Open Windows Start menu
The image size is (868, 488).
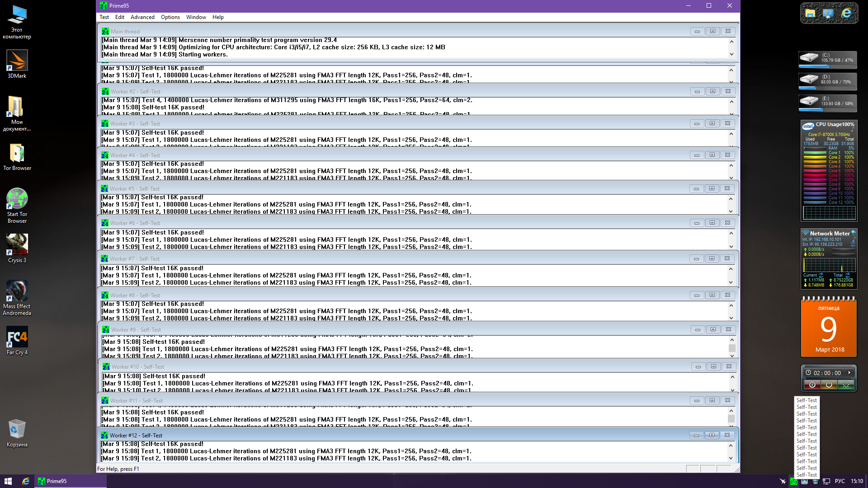(8, 481)
